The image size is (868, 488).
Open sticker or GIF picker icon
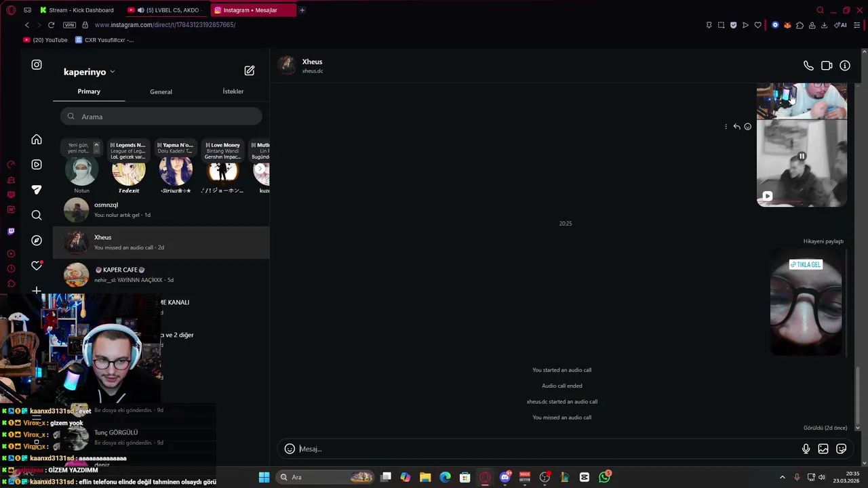pyautogui.click(x=842, y=449)
